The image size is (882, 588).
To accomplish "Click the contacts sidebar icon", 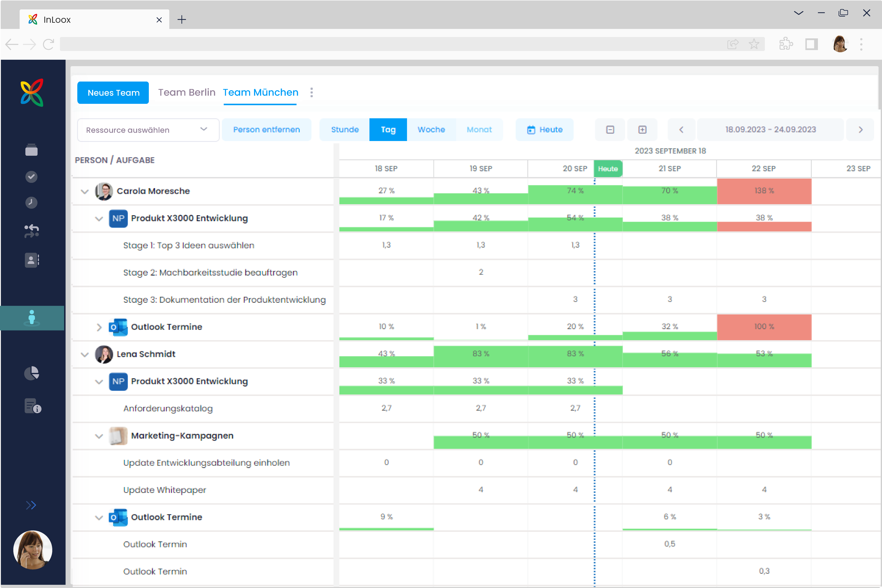I will [x=31, y=260].
